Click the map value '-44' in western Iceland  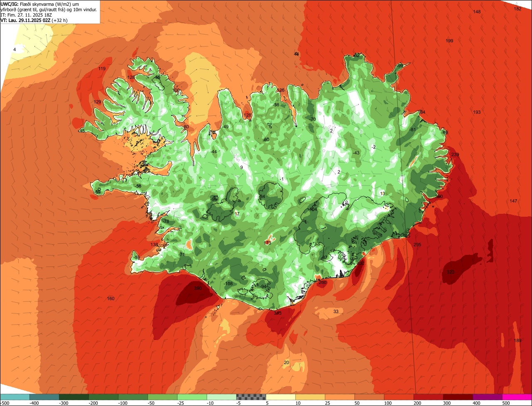coord(214,152)
